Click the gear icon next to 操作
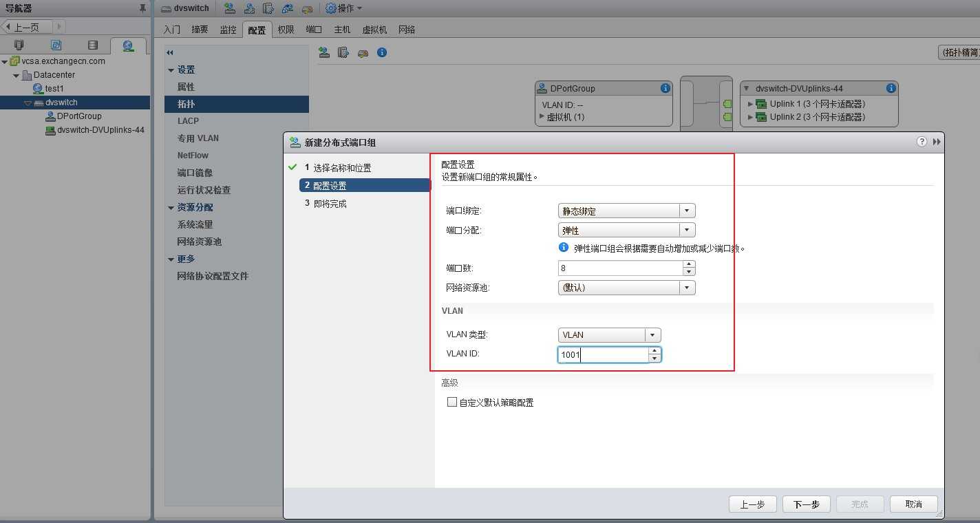 tap(330, 8)
